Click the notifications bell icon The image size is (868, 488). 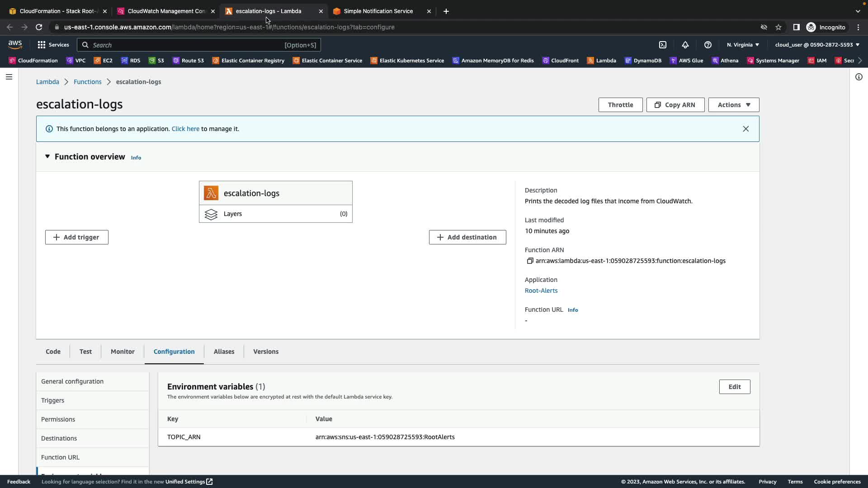[x=685, y=45]
